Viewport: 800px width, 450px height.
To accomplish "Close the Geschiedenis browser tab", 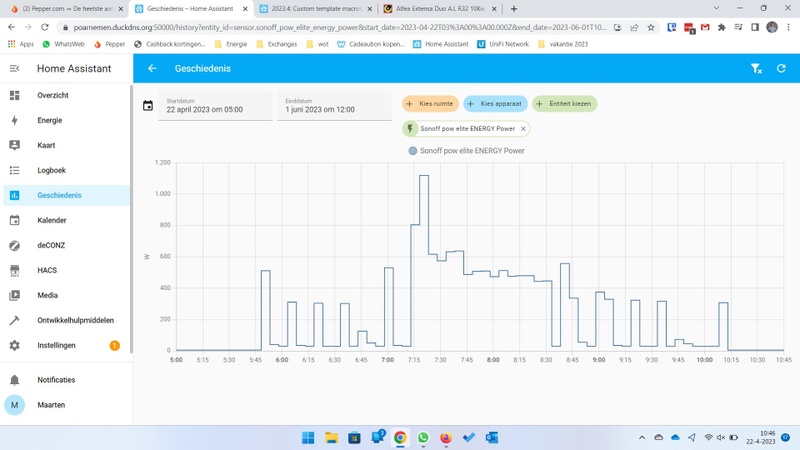I will point(245,9).
